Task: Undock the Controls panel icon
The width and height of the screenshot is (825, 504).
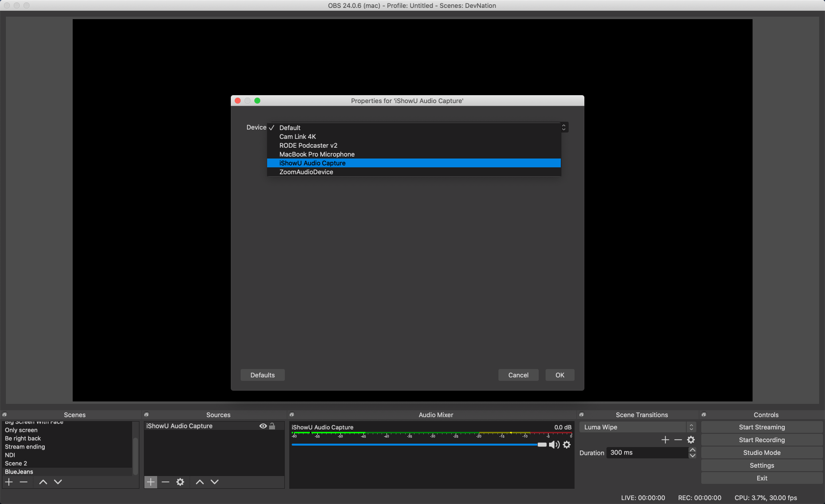Action: pos(704,415)
